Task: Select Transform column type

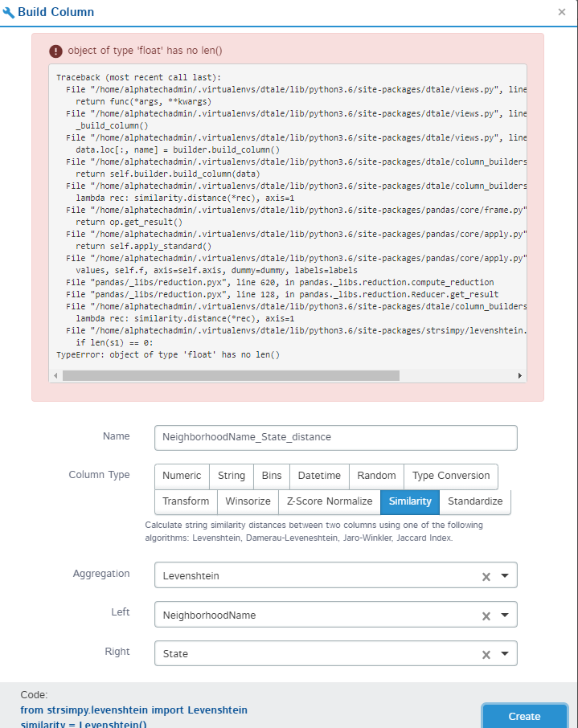Action: click(186, 501)
